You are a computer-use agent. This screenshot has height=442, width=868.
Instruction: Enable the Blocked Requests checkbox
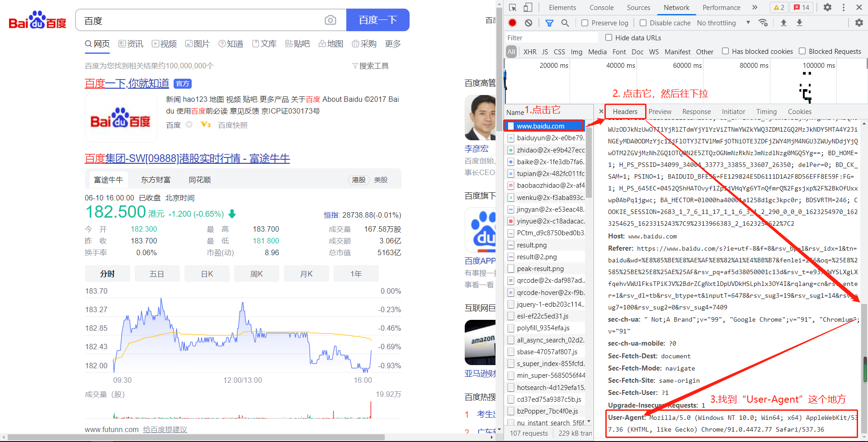click(802, 51)
